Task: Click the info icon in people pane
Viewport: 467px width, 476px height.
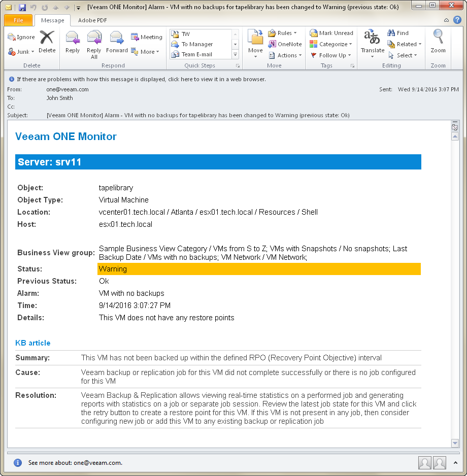Action: pyautogui.click(x=18, y=463)
